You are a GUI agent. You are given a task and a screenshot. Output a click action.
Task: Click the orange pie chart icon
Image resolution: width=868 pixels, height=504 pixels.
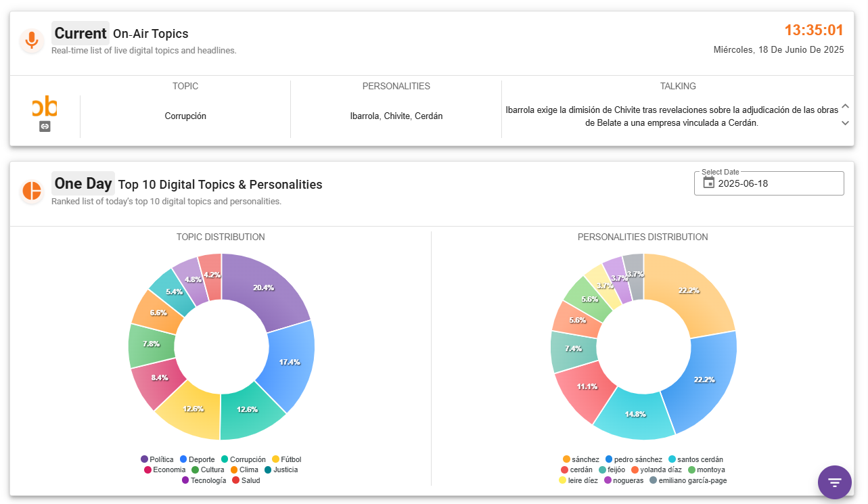(x=31, y=191)
